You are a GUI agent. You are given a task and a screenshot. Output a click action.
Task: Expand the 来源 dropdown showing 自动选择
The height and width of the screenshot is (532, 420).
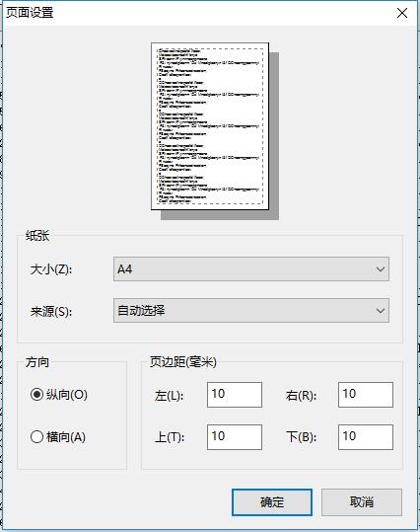tap(251, 311)
